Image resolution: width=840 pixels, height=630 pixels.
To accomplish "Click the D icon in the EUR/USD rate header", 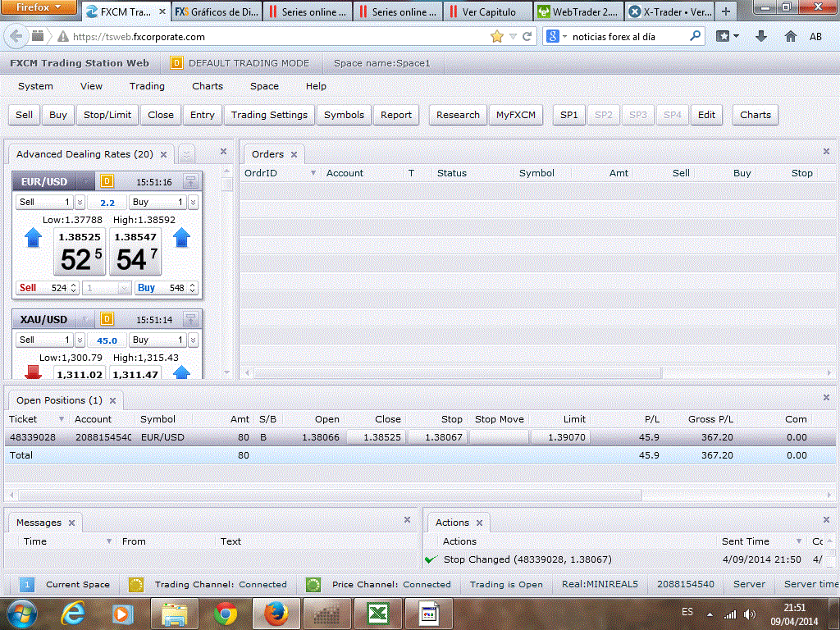I will (x=107, y=181).
